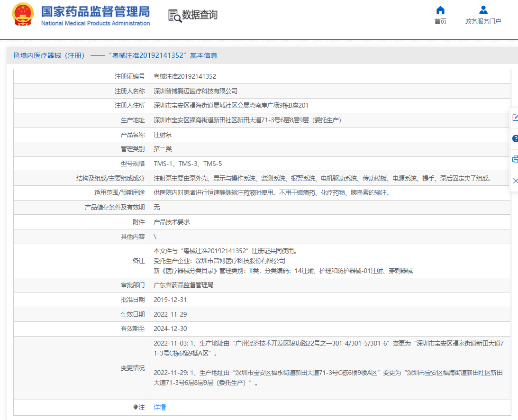Click the 注册人住所 row label
Screen dimensions: 518x420
click(129, 105)
